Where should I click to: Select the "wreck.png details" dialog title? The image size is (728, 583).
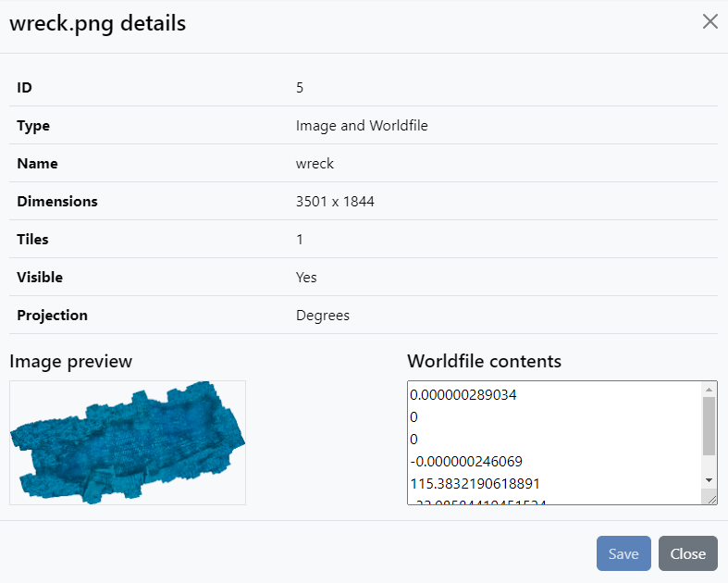click(x=97, y=23)
